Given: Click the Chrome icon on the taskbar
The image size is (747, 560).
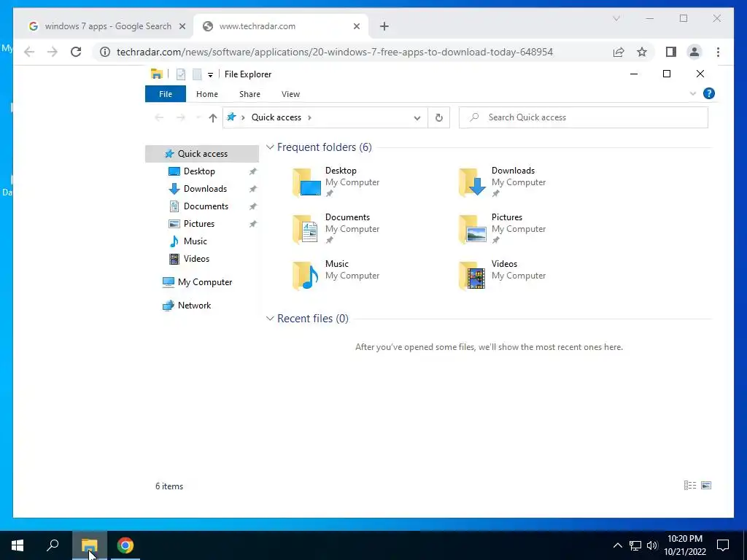Looking at the screenshot, I should pyautogui.click(x=125, y=545).
